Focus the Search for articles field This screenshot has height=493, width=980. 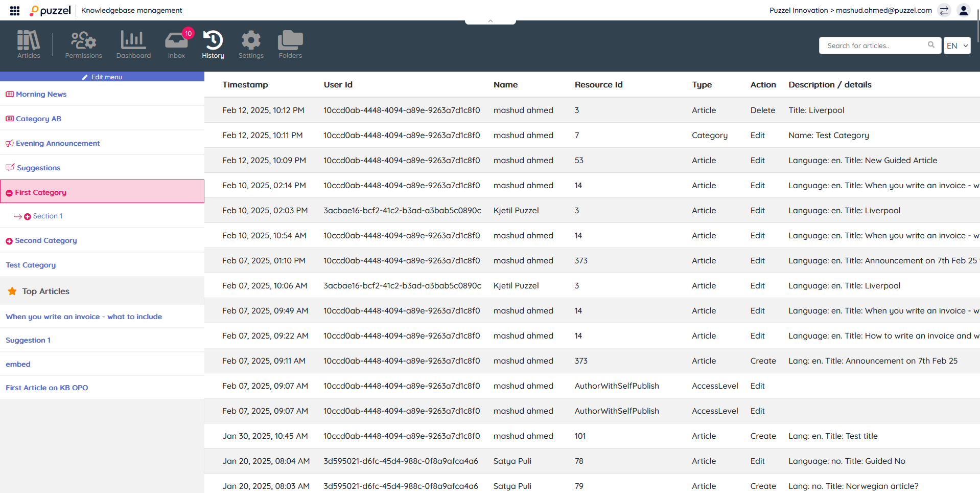pos(874,46)
